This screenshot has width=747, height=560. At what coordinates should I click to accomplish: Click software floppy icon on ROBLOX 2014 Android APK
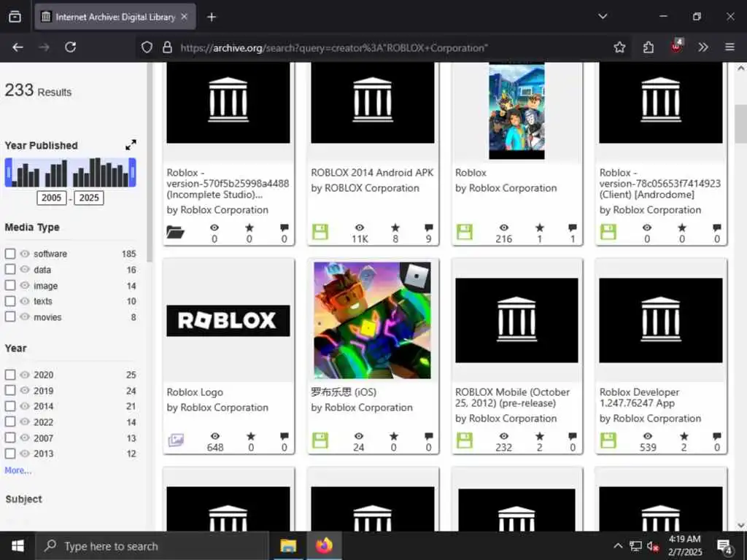[320, 232]
